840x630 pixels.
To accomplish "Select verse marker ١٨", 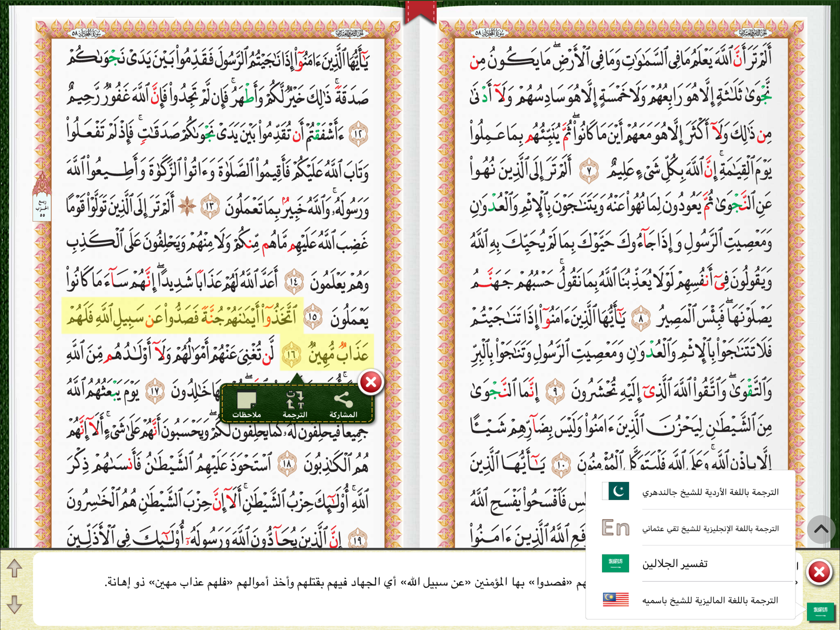I will click(287, 464).
